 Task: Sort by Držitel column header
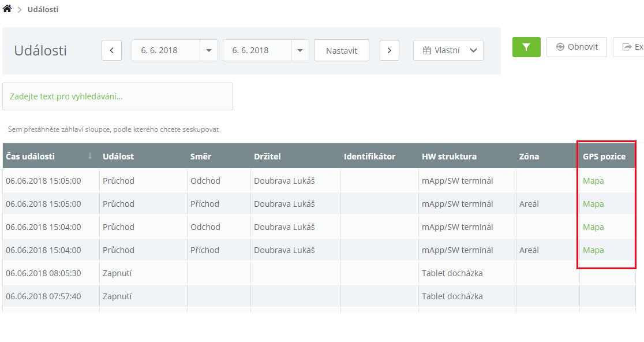(x=267, y=157)
